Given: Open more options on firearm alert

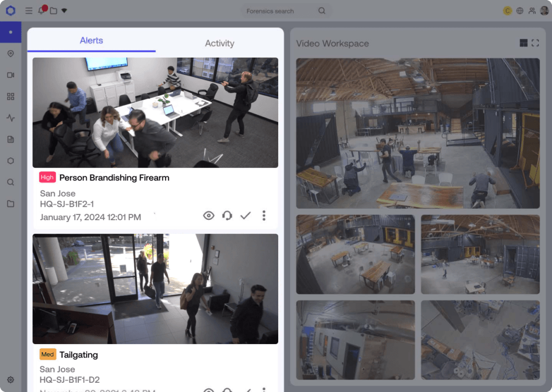Looking at the screenshot, I should [x=264, y=215].
